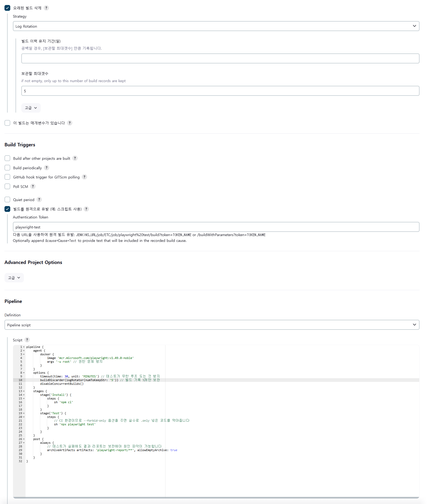429x504 pixels.
Task: Focus the 빌드 이력 유지 기간 input
Action: click(220, 58)
